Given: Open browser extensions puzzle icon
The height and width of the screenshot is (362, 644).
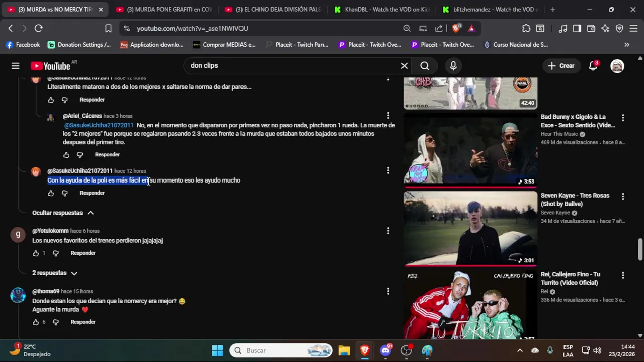Looking at the screenshot, I should coord(526,29).
